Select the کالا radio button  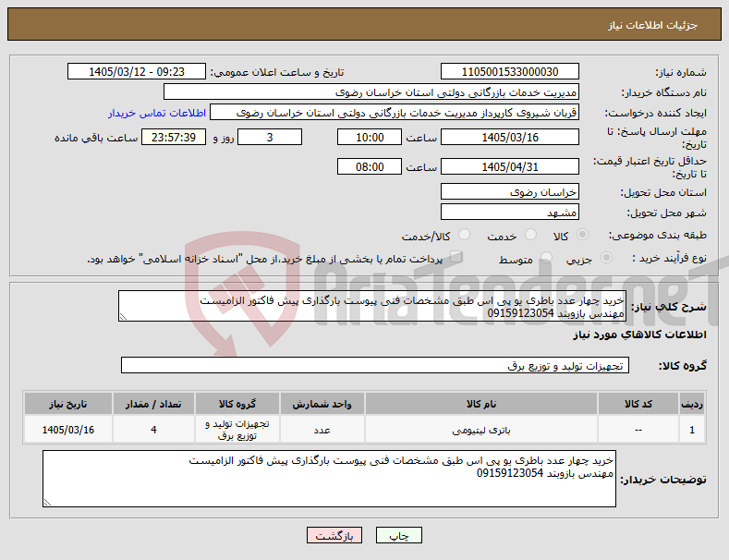coord(582,235)
